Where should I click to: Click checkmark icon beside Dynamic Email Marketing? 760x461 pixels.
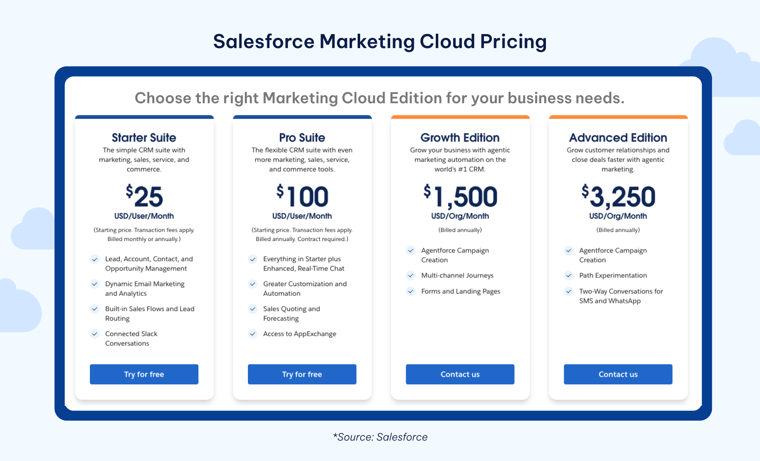pyautogui.click(x=95, y=284)
